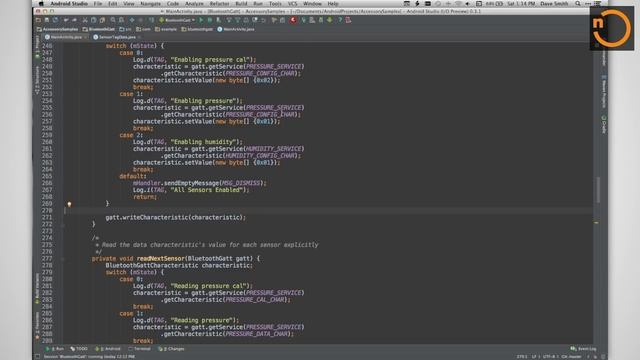Click the editor vertical scrollbar

[x=598, y=190]
